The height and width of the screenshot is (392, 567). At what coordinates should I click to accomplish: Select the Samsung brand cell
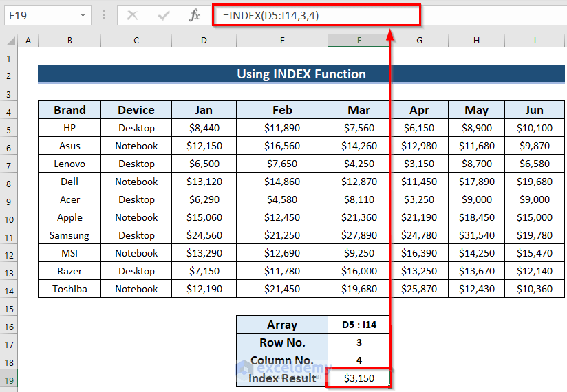pos(69,235)
